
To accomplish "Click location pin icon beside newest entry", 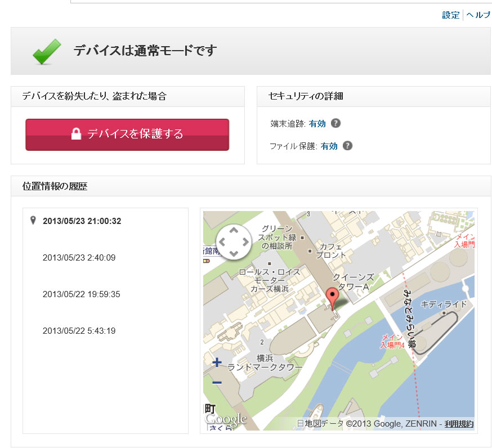I will point(33,220).
